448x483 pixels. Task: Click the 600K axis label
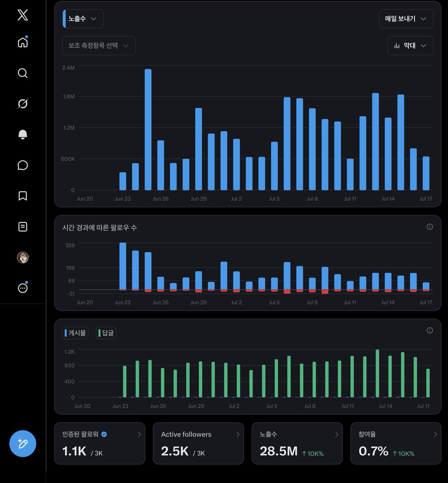(x=68, y=159)
